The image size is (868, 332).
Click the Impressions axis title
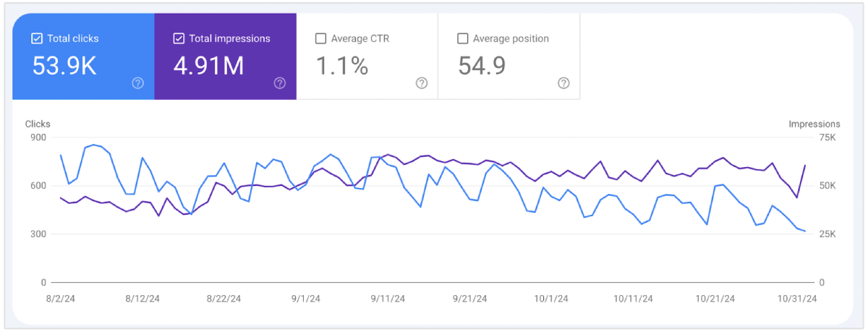click(814, 124)
